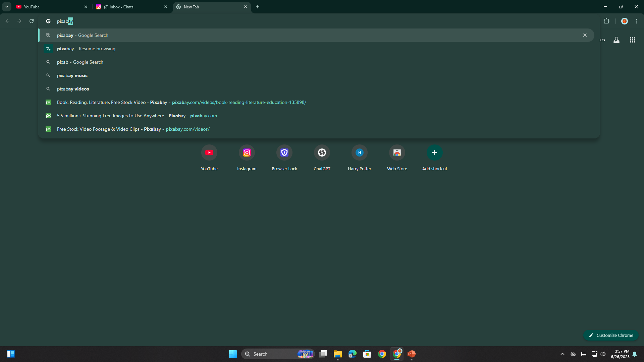Open the tab search dropdown arrow

(6, 7)
